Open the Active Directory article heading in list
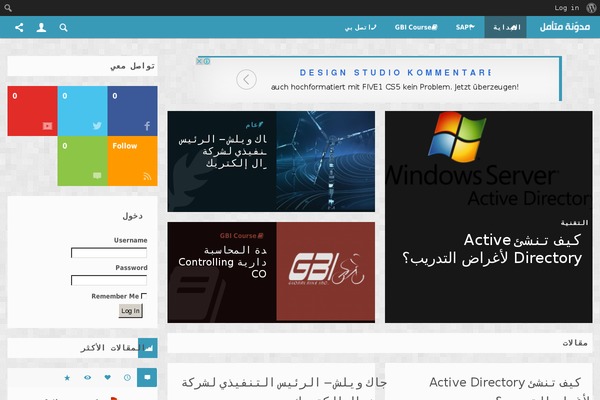The image size is (600, 400). (x=505, y=387)
